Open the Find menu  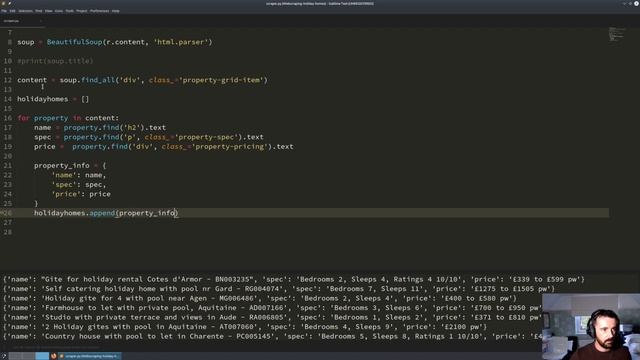[38, 11]
